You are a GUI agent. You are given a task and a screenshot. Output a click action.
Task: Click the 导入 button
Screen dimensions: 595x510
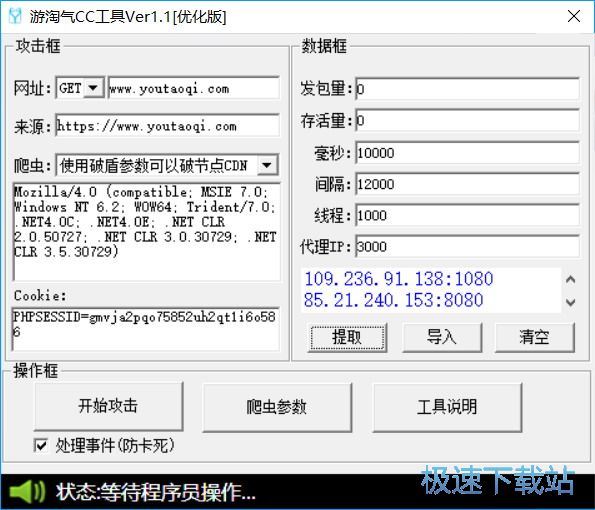[442, 337]
